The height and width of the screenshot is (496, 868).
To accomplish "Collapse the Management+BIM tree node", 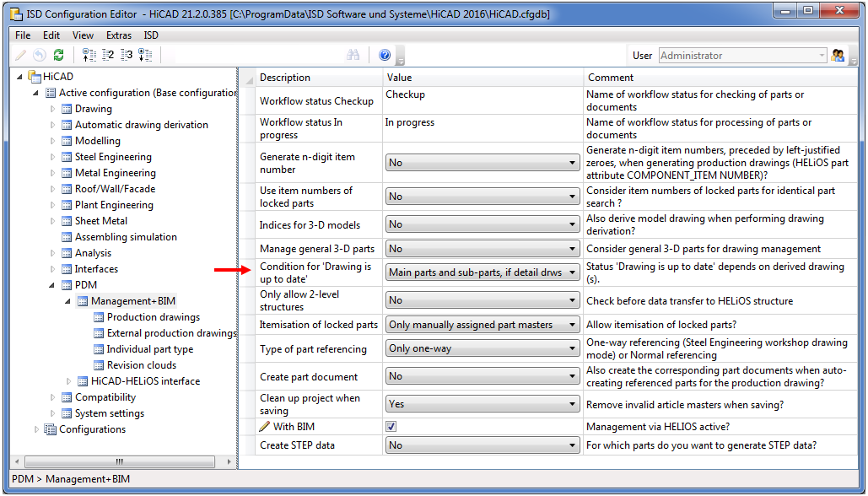I will point(68,302).
